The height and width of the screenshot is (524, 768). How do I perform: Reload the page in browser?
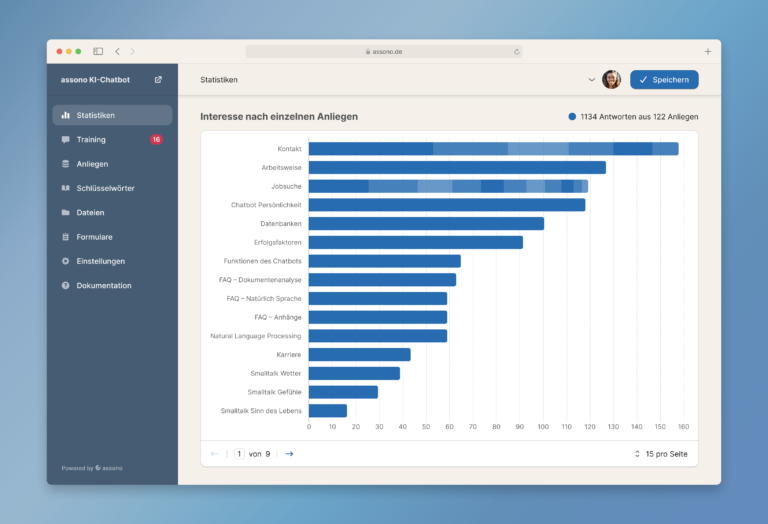(517, 51)
